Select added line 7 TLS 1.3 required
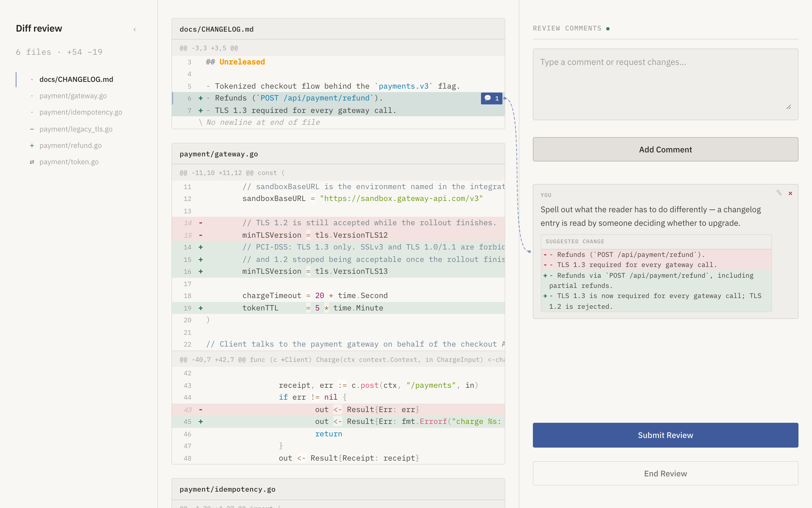 point(338,110)
